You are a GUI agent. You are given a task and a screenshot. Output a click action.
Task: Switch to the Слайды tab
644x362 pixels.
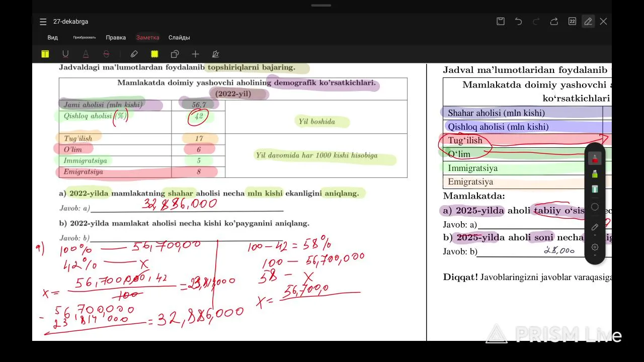(179, 38)
